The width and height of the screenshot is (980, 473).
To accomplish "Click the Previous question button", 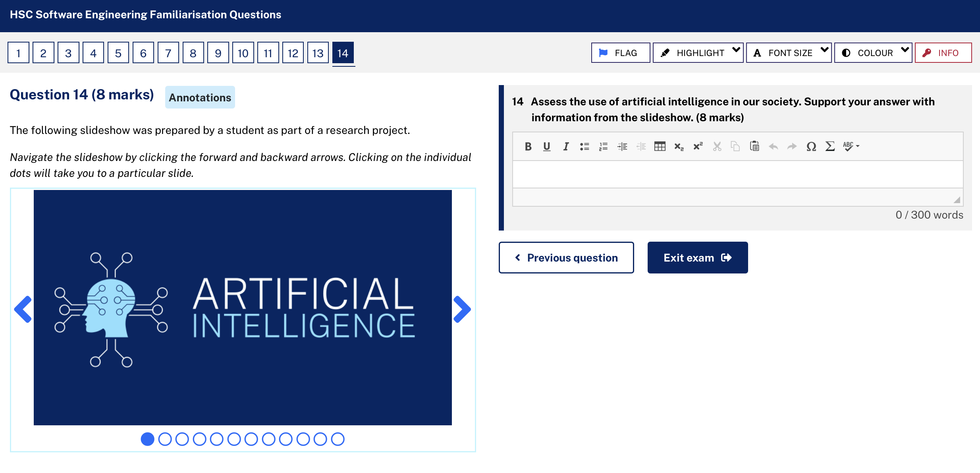I will pyautogui.click(x=566, y=258).
